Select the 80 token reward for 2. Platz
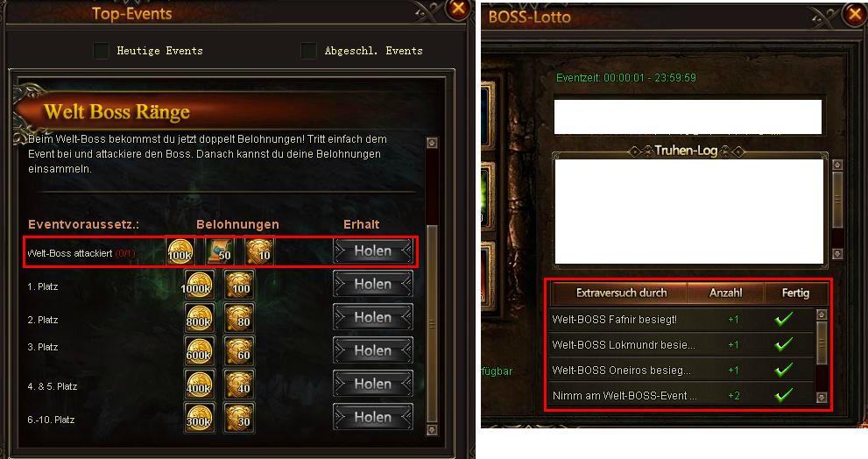Screen dimensions: 868x459 (x=239, y=318)
